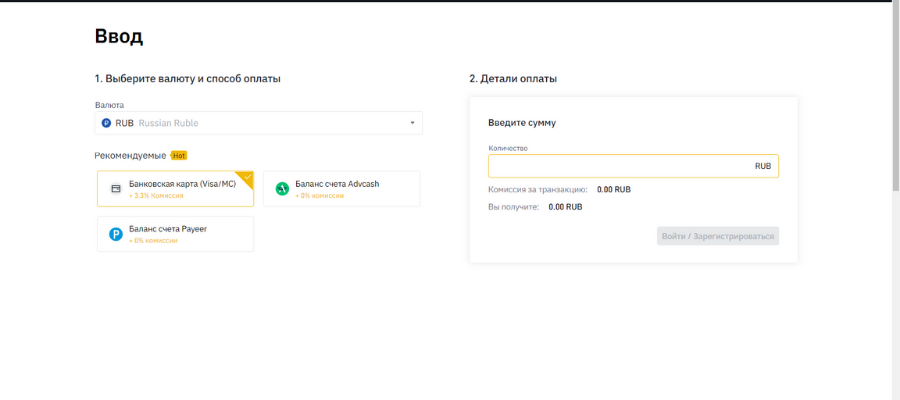The image size is (900, 400).
Task: Click the Комиссия за транзакцию 0.00 RUB value
Action: [614, 189]
